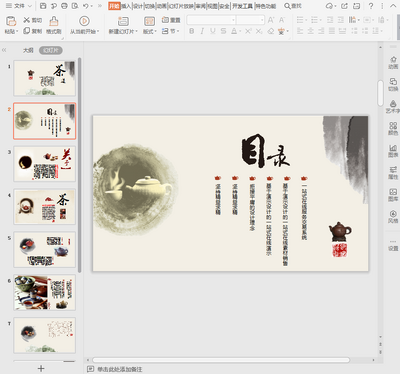This screenshot has height=374, width=400.
Task: Open the 颜色 color side panel
Action: click(x=393, y=128)
